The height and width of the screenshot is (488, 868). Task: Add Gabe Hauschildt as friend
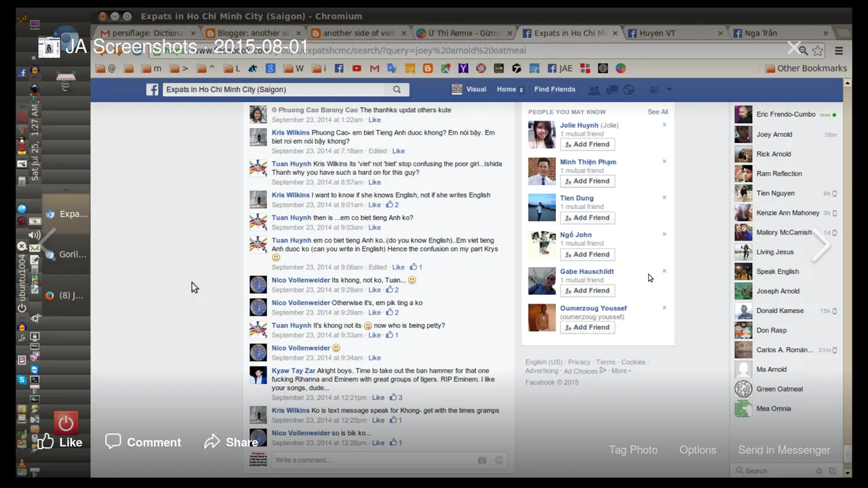[587, 290]
